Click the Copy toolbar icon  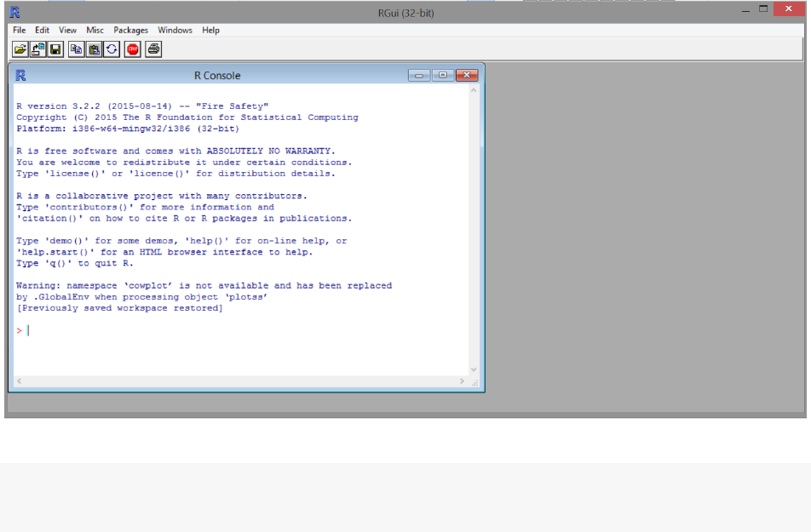(77, 49)
